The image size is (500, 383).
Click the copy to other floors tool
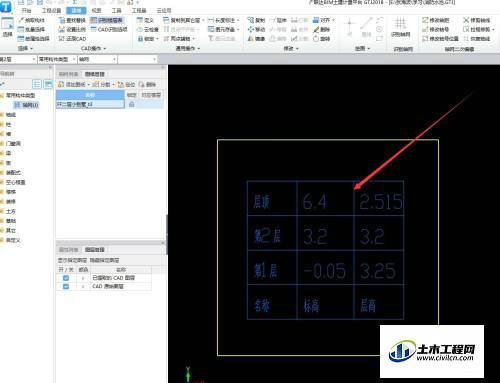182,20
